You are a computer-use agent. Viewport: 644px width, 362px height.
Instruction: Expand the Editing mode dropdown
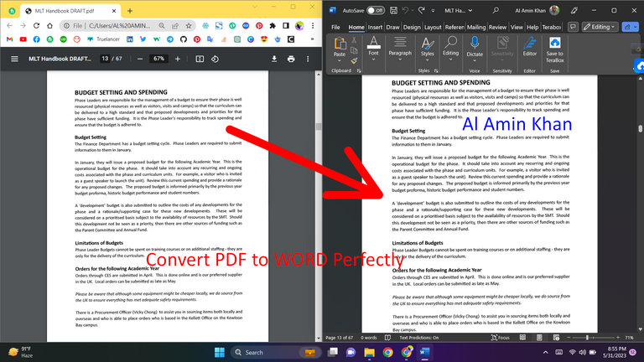pyautogui.click(x=602, y=27)
